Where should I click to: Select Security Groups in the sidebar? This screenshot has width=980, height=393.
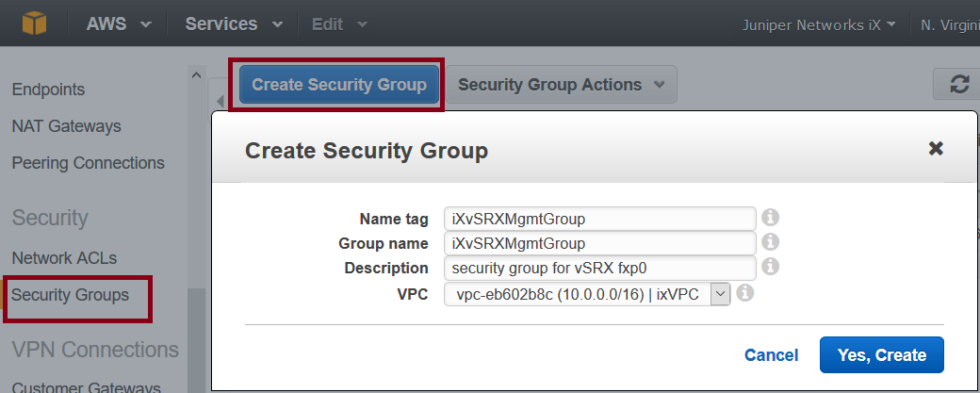pos(71,295)
